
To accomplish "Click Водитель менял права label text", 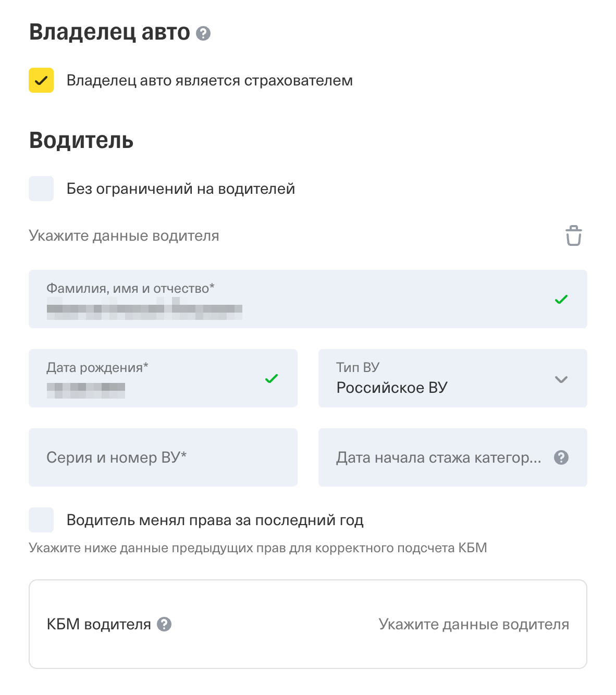I will click(x=215, y=520).
